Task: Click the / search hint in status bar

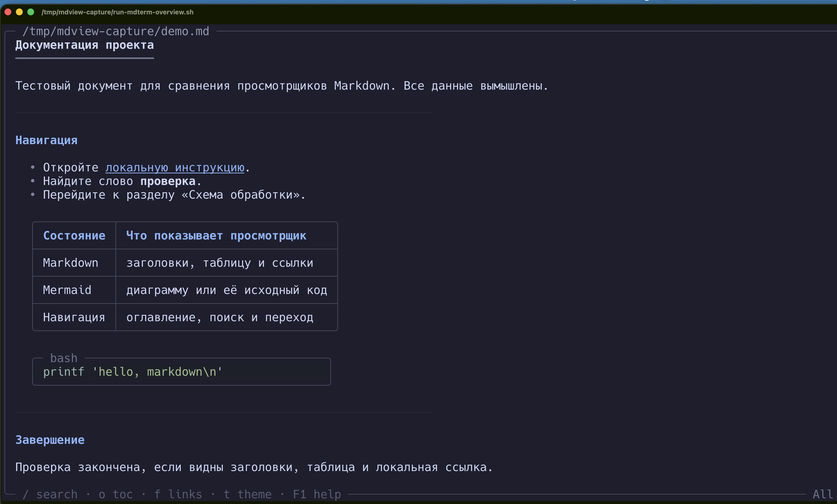Action: pyautogui.click(x=50, y=495)
